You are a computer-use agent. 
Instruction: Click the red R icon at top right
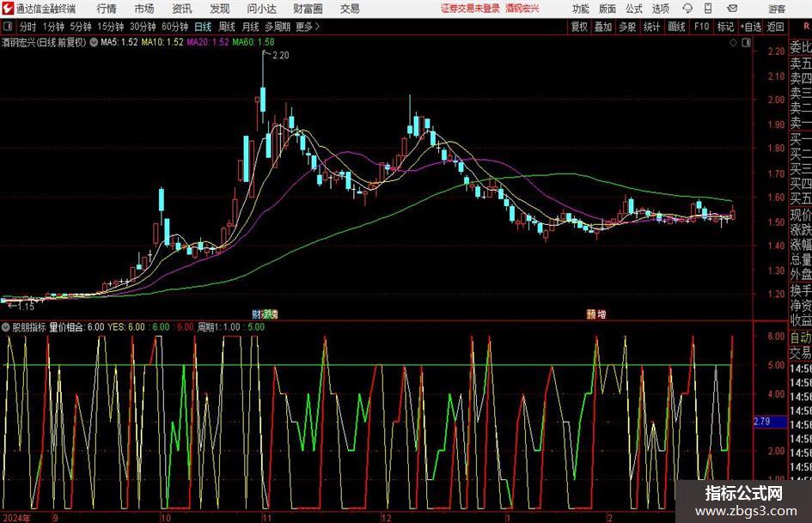pos(806,26)
